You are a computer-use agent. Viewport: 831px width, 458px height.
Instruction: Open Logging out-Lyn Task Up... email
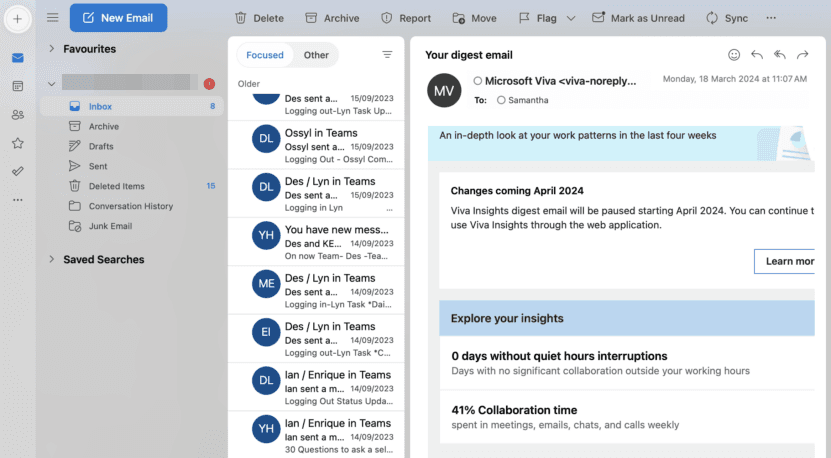click(x=316, y=105)
